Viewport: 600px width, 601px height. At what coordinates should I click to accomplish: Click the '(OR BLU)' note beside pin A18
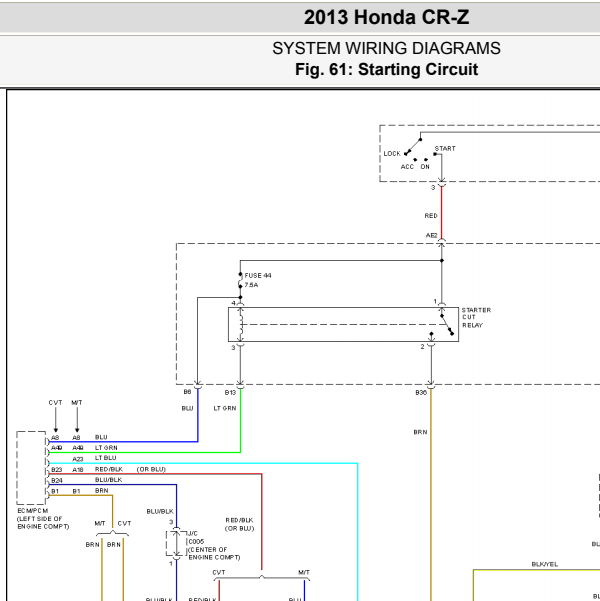(151, 469)
